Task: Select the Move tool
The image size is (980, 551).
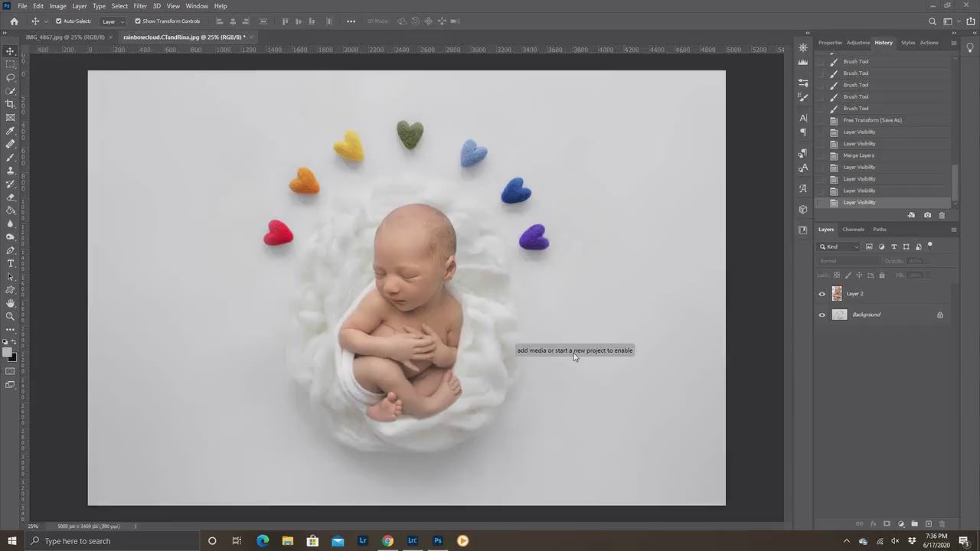Action: pyautogui.click(x=10, y=51)
